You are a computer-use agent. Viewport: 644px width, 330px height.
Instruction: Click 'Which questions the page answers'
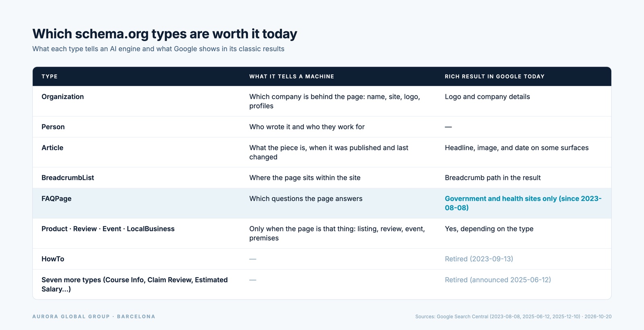pos(305,198)
